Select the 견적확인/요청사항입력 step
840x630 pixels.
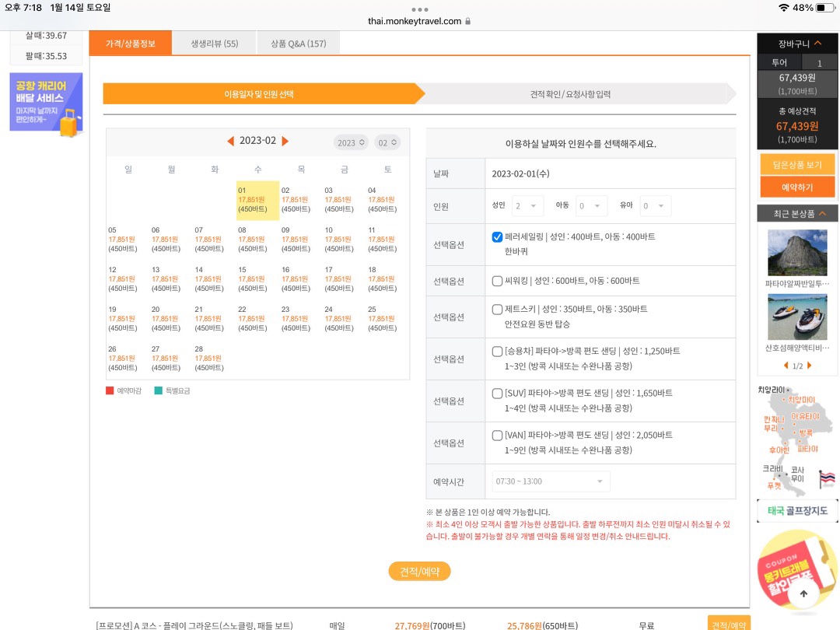pos(571,94)
